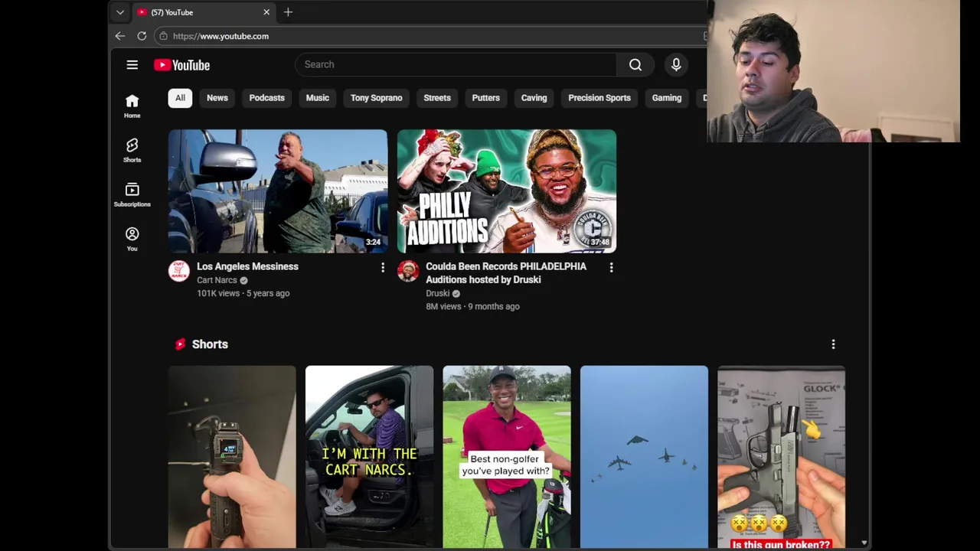Screen dimensions: 980x551
Task: Select the Streets filter chip
Action: 437,98
